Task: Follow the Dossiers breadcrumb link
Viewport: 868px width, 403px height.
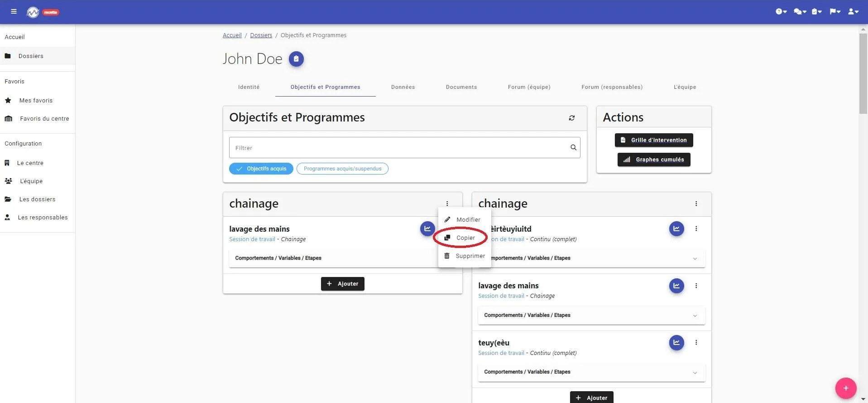Action: coord(261,35)
